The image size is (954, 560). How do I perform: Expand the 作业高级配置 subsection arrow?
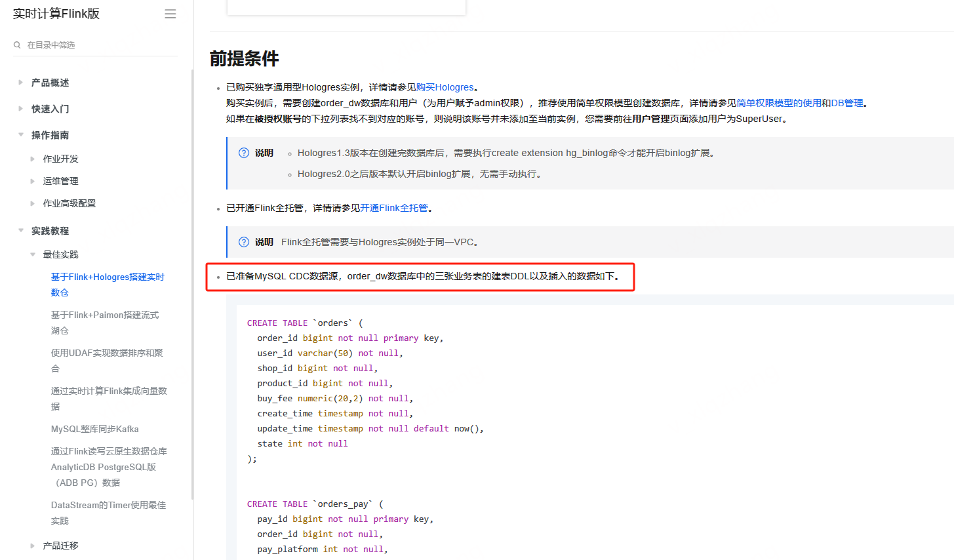click(x=33, y=203)
